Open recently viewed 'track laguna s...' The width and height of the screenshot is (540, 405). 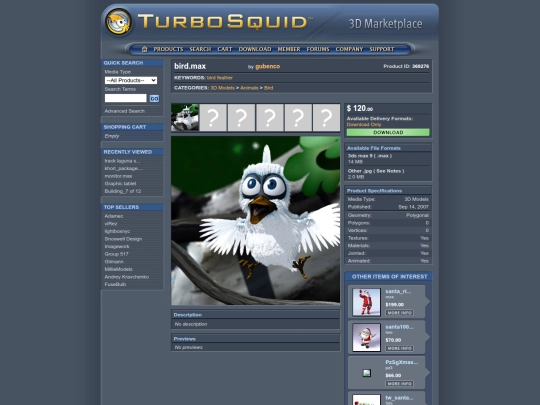point(122,161)
